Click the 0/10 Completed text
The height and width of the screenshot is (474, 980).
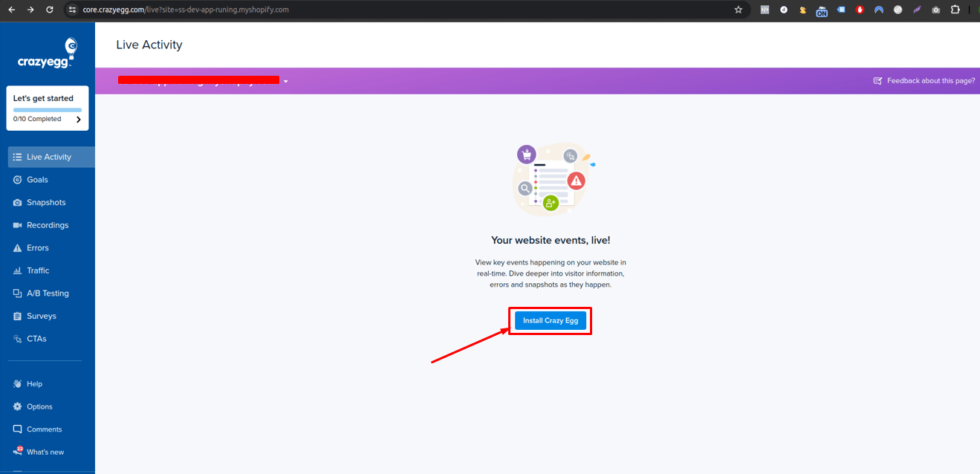click(37, 119)
